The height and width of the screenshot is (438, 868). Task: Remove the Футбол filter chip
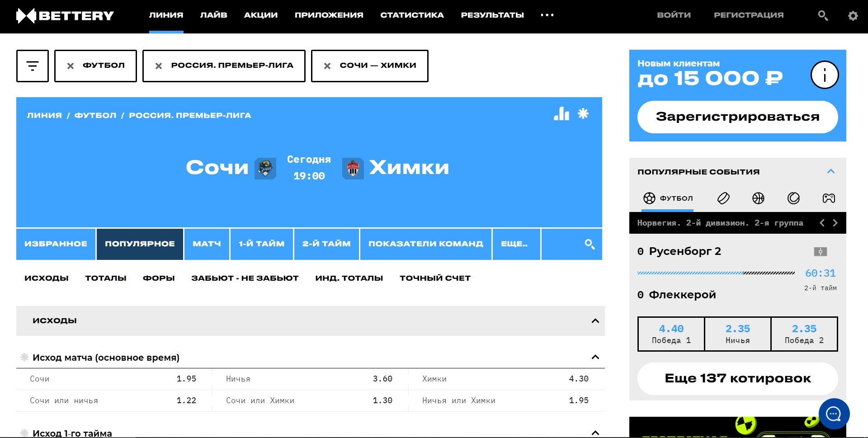[71, 66]
